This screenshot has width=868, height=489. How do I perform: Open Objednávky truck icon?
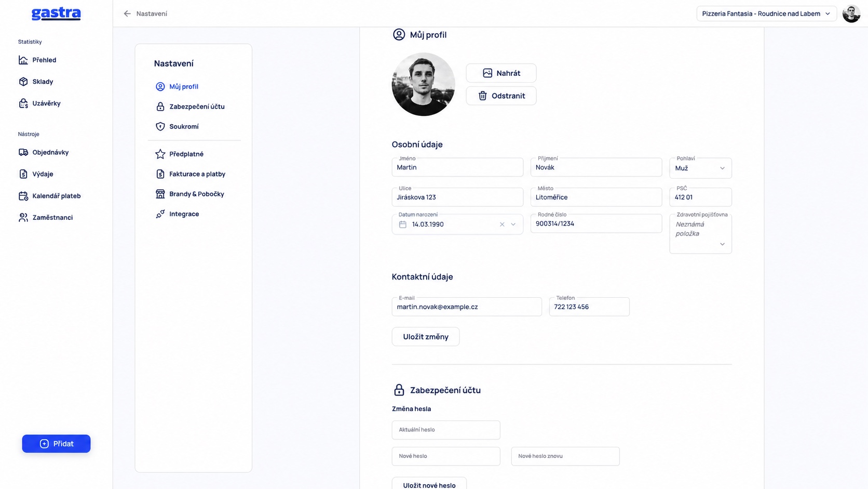pos(23,152)
